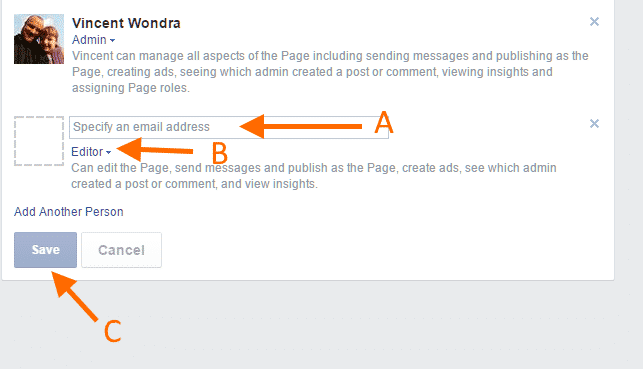Viewport: 643px width, 369px height.
Task: Remove Vincent Wondra with the X icon
Action: coord(594,21)
